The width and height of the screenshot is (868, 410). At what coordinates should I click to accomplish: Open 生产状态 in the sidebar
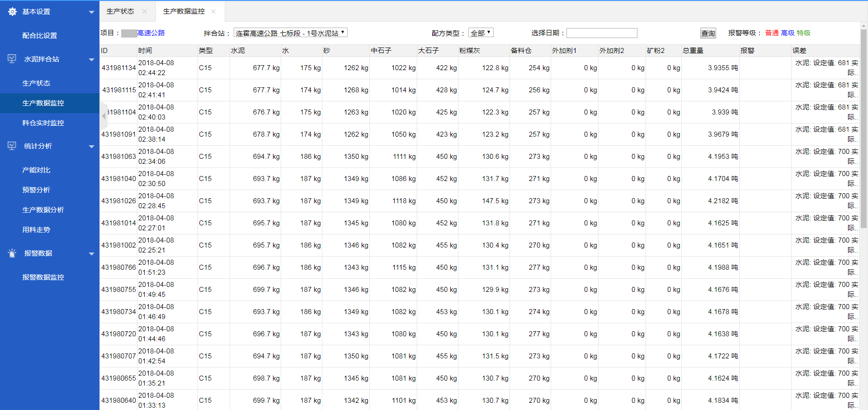click(x=36, y=83)
